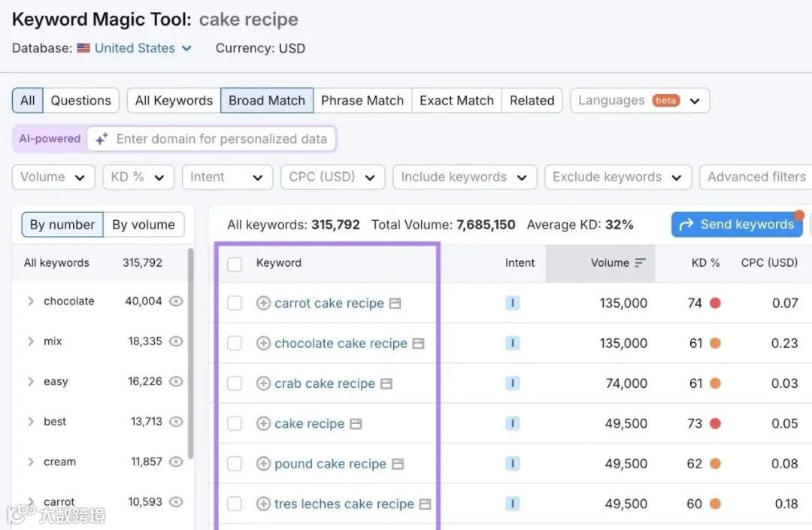Image resolution: width=812 pixels, height=530 pixels.
Task: Open SERP features icon for pound cake recipe
Action: coord(398,464)
